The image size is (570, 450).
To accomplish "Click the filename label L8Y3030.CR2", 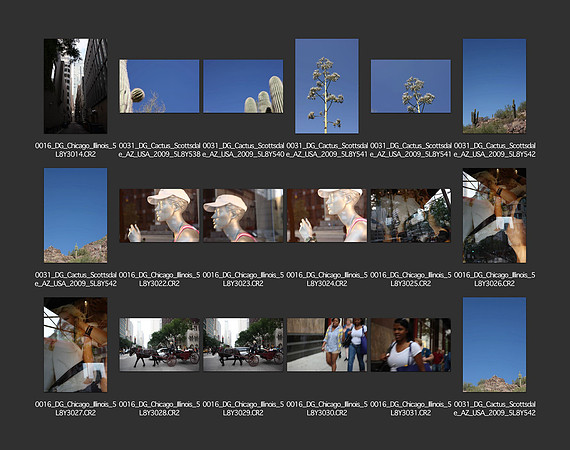I will coord(327,409).
